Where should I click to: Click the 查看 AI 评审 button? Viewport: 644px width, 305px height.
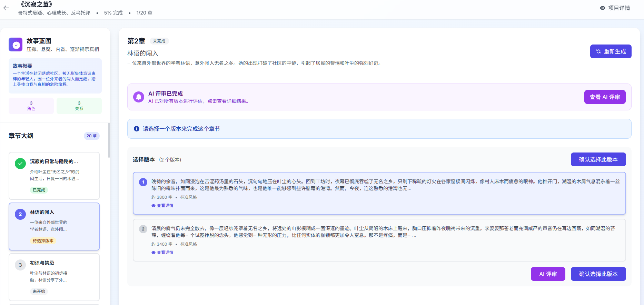tap(605, 97)
